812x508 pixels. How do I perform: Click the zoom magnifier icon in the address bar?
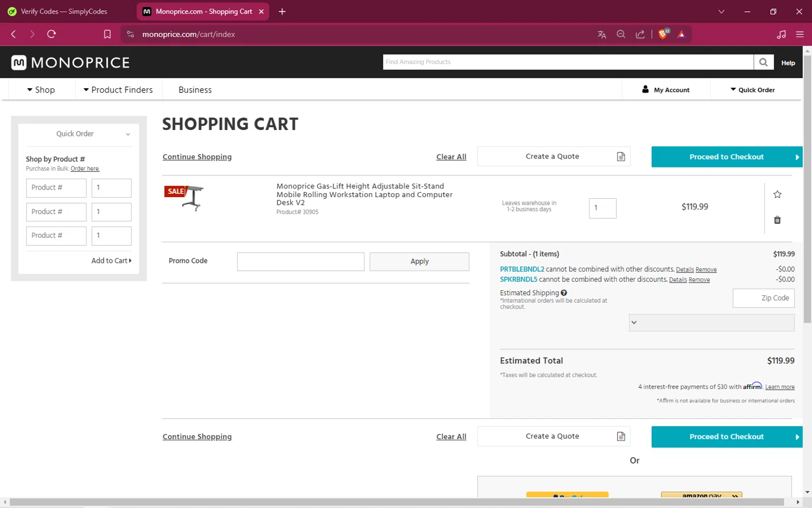click(621, 34)
